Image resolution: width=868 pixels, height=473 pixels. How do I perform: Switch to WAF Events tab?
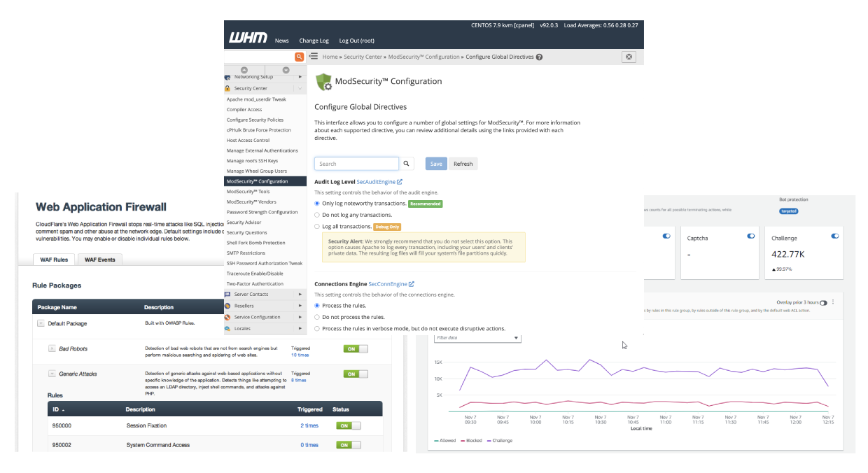coord(99,260)
